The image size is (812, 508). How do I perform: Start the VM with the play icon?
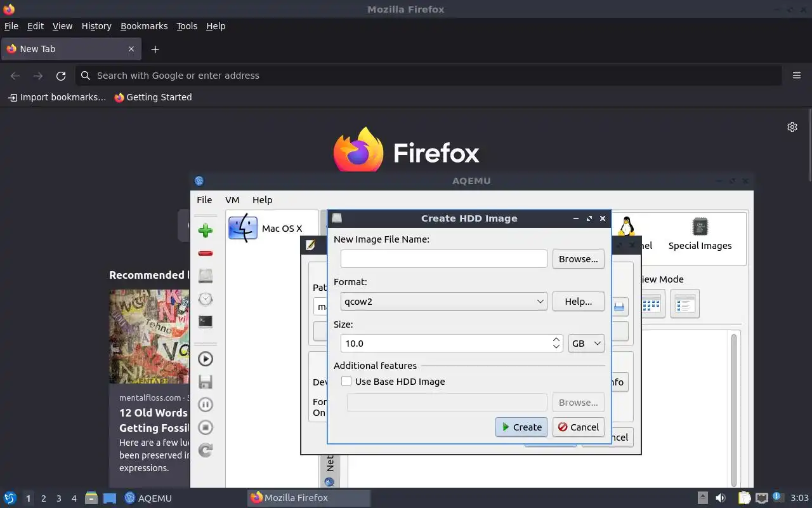coord(205,359)
